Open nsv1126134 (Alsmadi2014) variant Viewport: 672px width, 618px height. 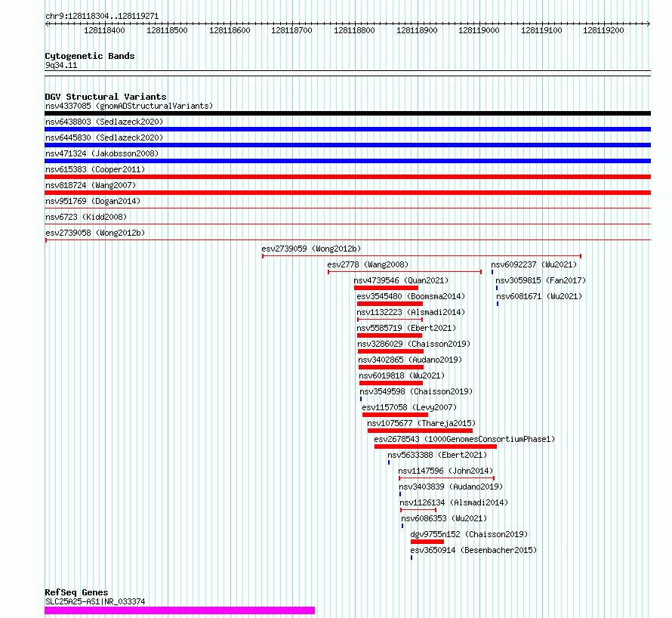pyautogui.click(x=454, y=502)
